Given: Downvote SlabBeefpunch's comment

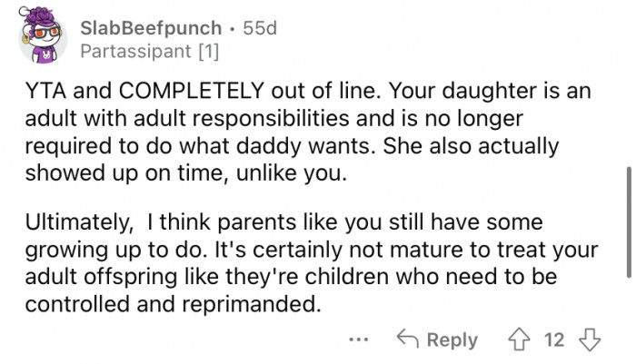Looking at the screenshot, I should 592,339.
